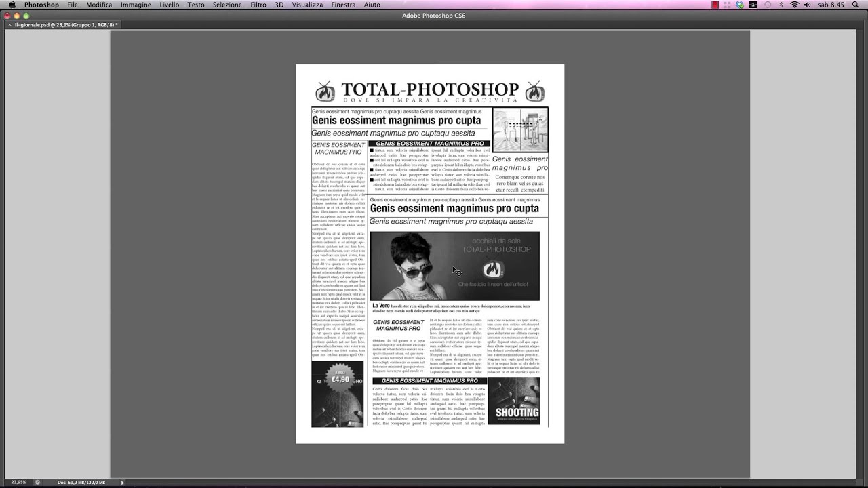Expand the status bar info arrow

pos(122,482)
